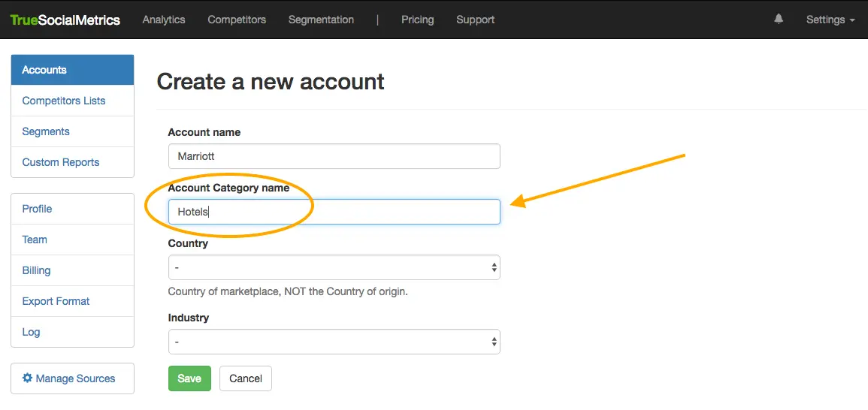The width and height of the screenshot is (868, 410).
Task: Open Segmentation in the navbar
Action: pyautogui.click(x=321, y=20)
